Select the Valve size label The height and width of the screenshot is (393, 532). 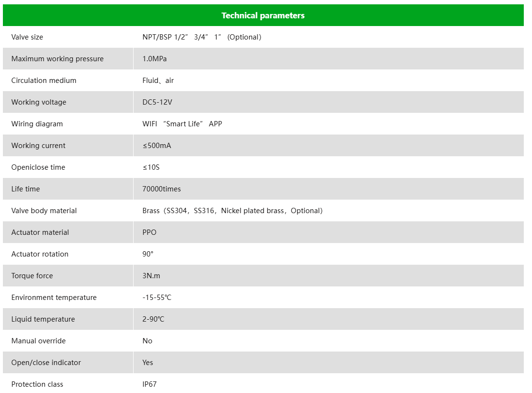coord(27,37)
